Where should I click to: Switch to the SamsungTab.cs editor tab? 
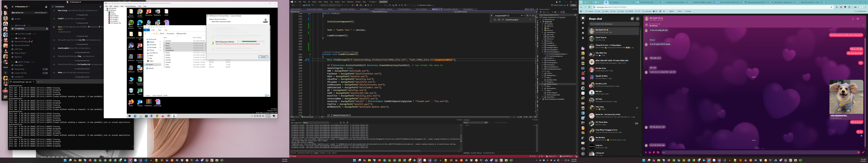(468, 9)
